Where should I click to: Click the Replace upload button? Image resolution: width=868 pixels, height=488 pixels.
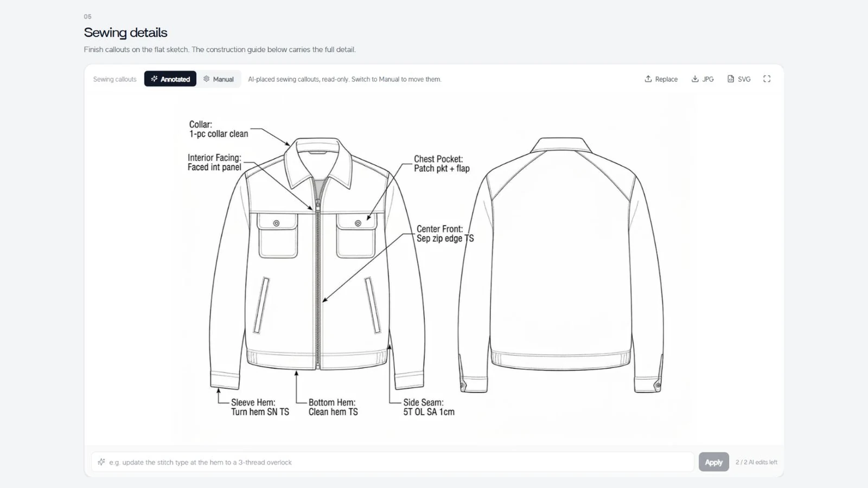coord(661,79)
